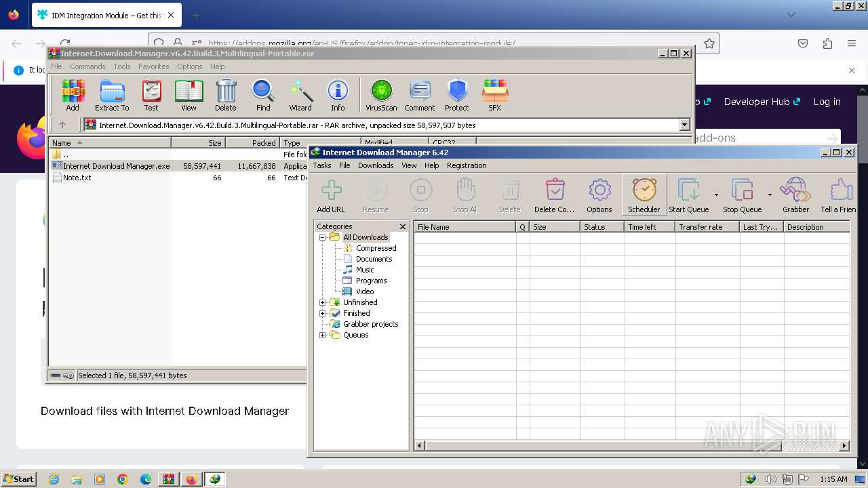
Task: Sort WinRAR list by Name column
Action: click(110, 143)
